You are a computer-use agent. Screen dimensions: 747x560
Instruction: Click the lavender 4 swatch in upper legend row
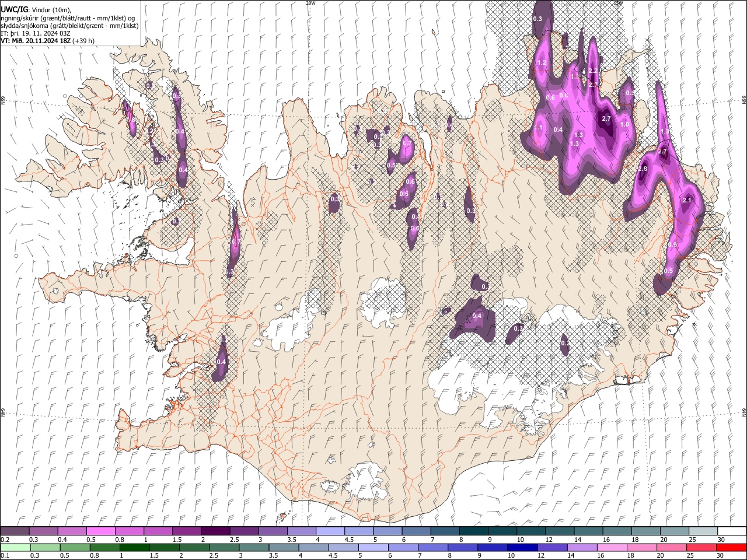tap(330, 531)
